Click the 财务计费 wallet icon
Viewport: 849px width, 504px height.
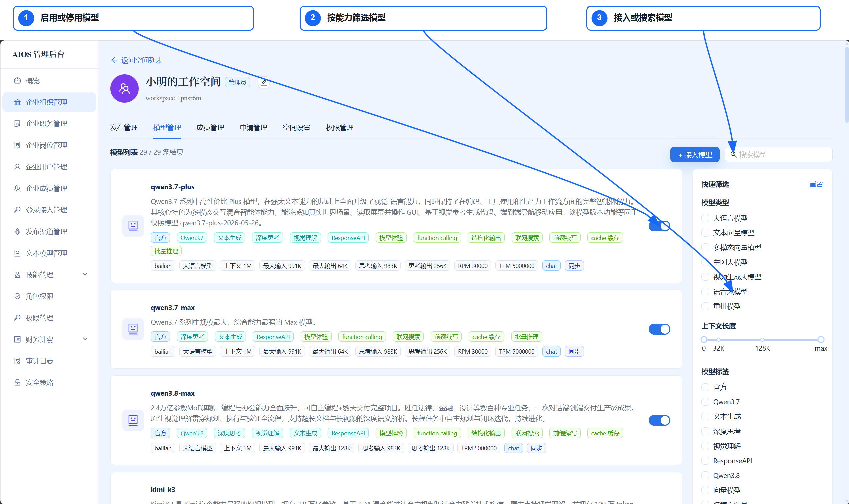pos(17,339)
